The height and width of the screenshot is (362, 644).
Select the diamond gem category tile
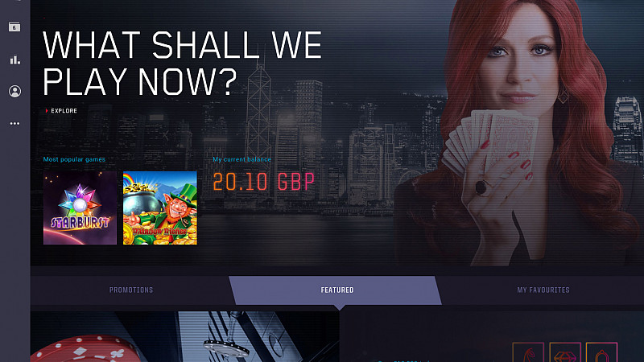565,352
